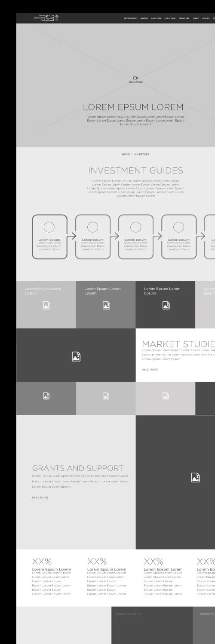
Task: Click Read More under Grants and Support
Action: point(40,497)
